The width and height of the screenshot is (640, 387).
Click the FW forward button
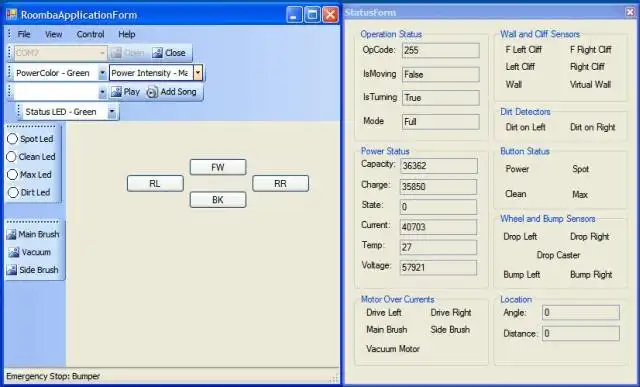click(x=218, y=167)
